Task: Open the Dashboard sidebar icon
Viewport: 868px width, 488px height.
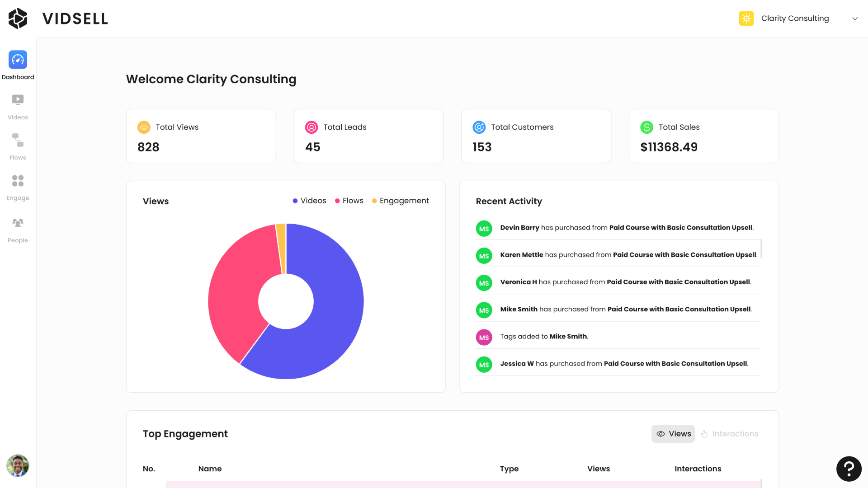Action: [18, 60]
